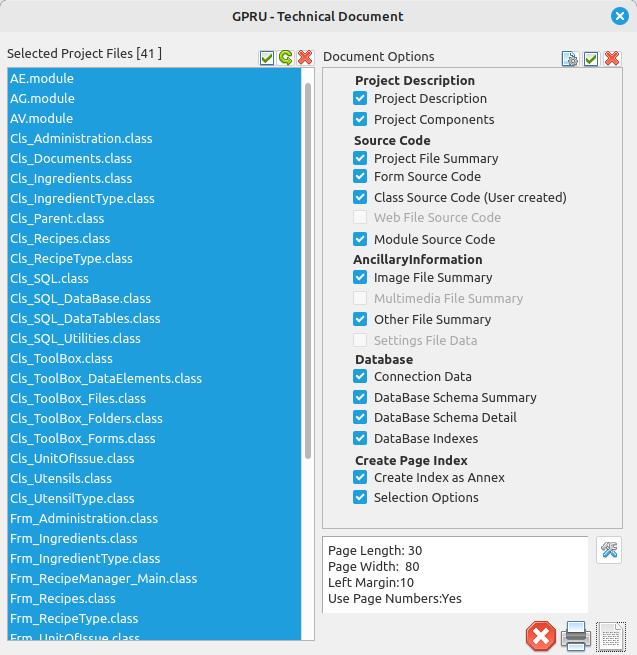Select Frm_RecipeManager_Main.class file entry
637x655 pixels.
[x=103, y=578]
